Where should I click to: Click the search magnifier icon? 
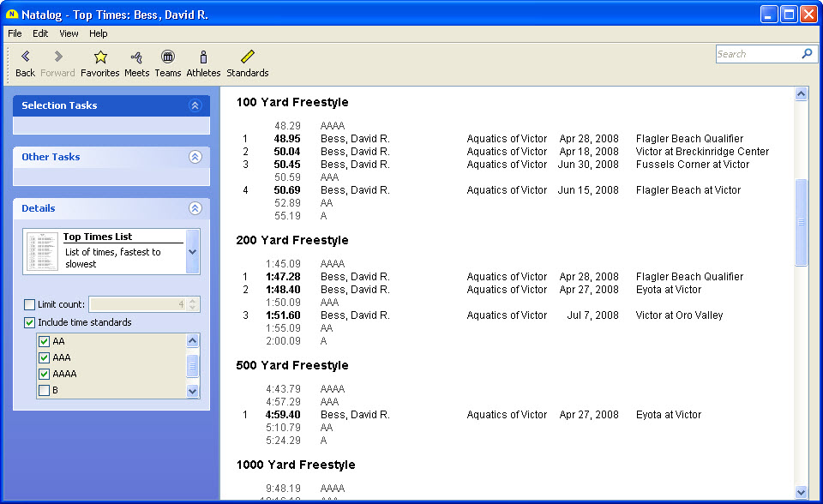(x=806, y=54)
